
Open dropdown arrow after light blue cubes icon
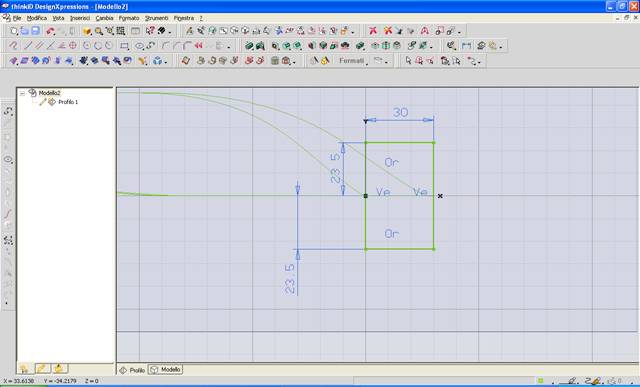tap(166, 62)
